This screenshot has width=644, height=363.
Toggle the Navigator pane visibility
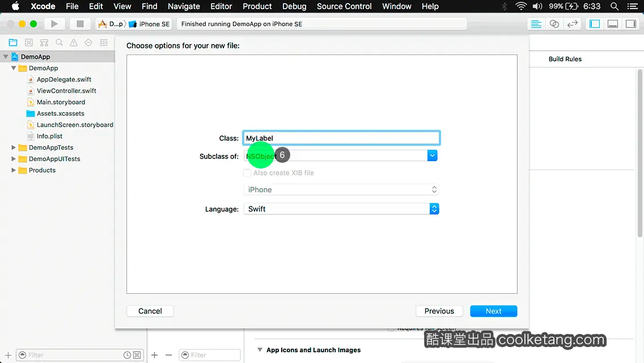[594, 24]
